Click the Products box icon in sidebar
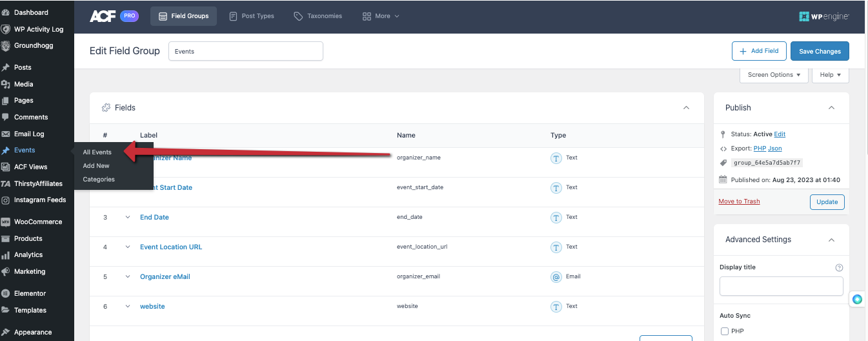The height and width of the screenshot is (341, 868). click(6, 238)
